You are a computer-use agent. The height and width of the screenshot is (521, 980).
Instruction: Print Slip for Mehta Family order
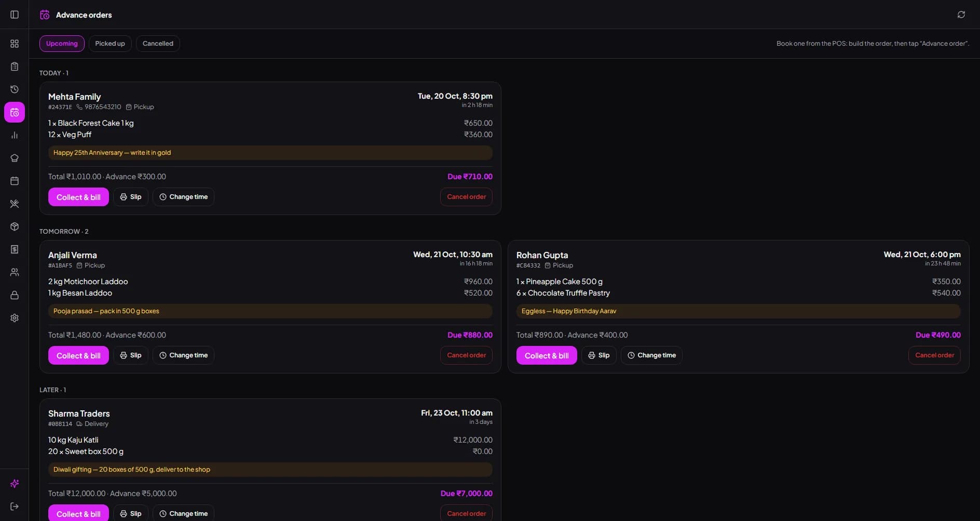coord(131,197)
